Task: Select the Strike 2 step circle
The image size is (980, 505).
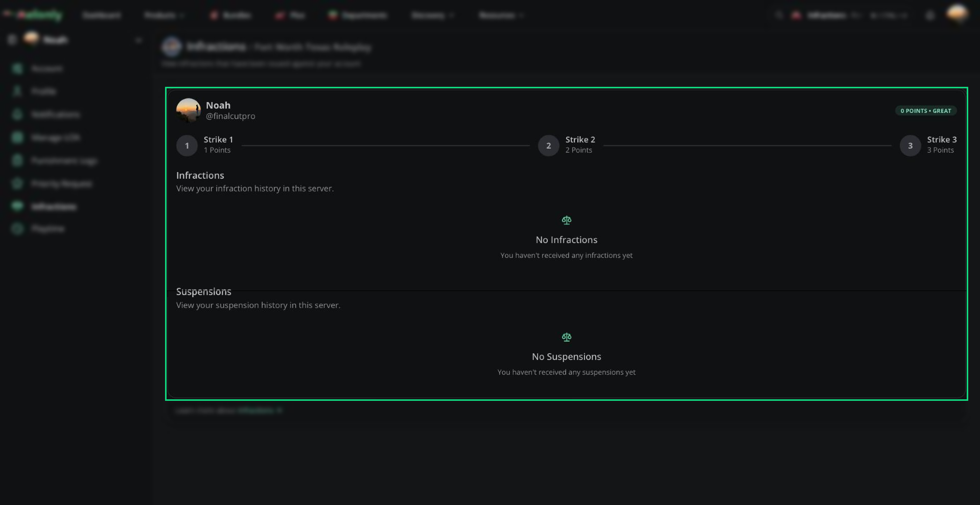Action: pos(548,146)
